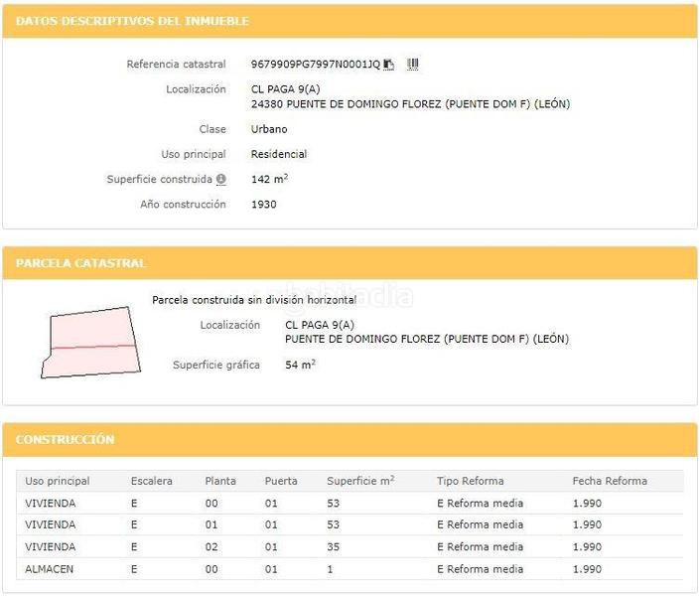Click the parcel map thumbnail
Viewport: 700px width, 596px height.
pos(87,343)
